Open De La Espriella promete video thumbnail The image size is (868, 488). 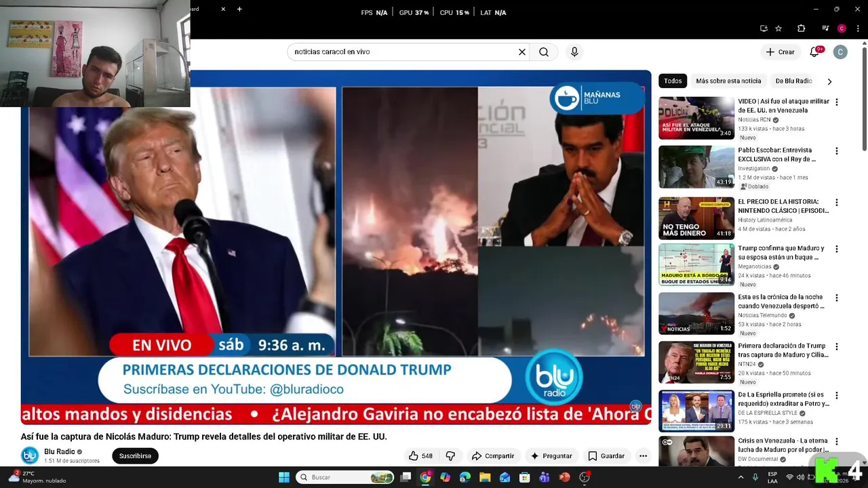coord(696,411)
